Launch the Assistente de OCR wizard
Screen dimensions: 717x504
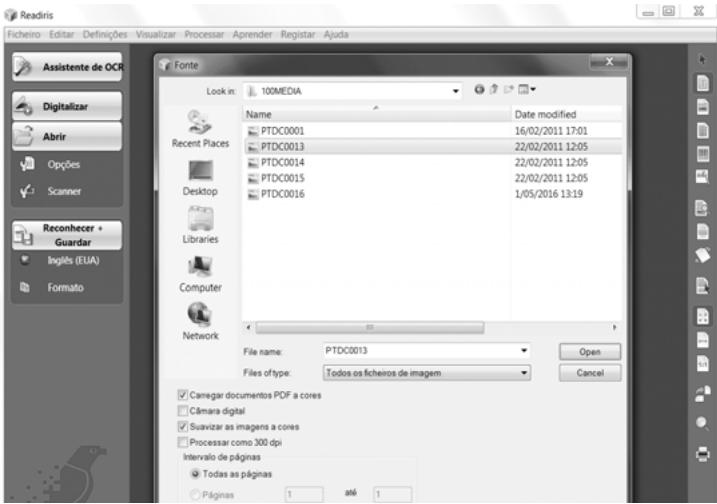click(67, 67)
